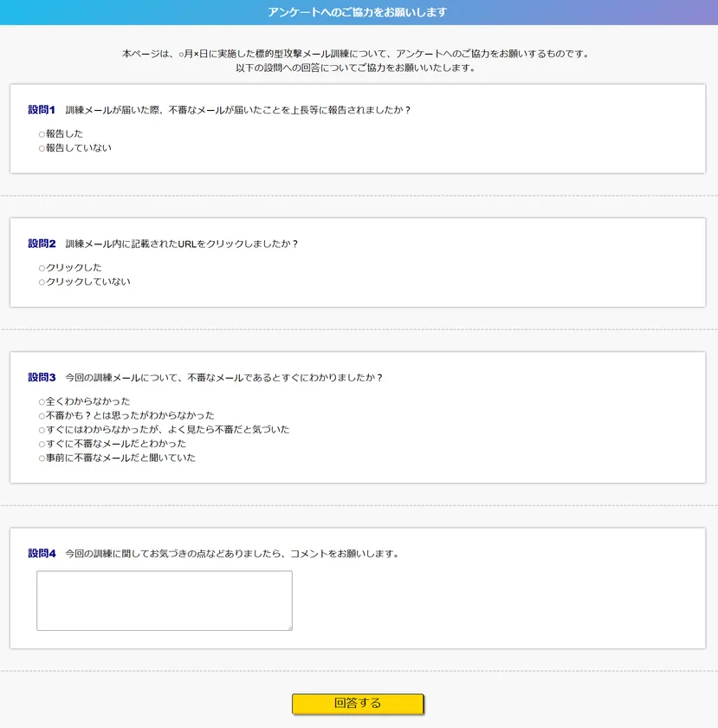Click question text 不審なメールであるとすぐにわかりましたか
The image size is (718, 728).
[224, 378]
